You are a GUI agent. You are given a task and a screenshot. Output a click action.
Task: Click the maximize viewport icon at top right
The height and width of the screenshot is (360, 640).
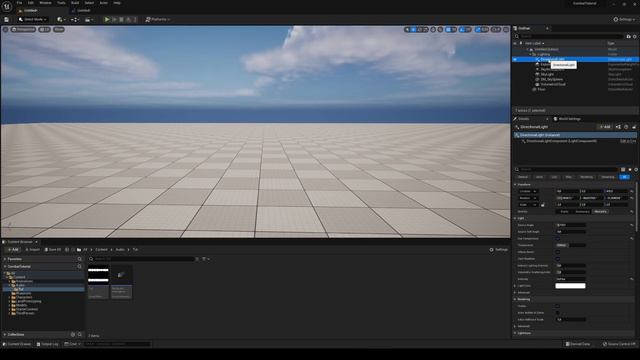click(x=506, y=29)
